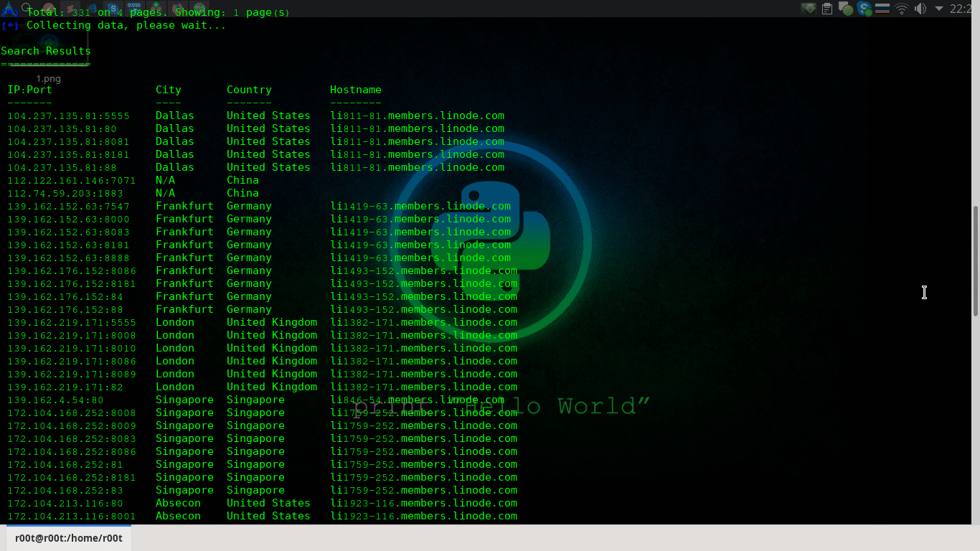
Task: Click Frankfurt in the 139.162.152.63:8000 row
Action: pos(184,219)
